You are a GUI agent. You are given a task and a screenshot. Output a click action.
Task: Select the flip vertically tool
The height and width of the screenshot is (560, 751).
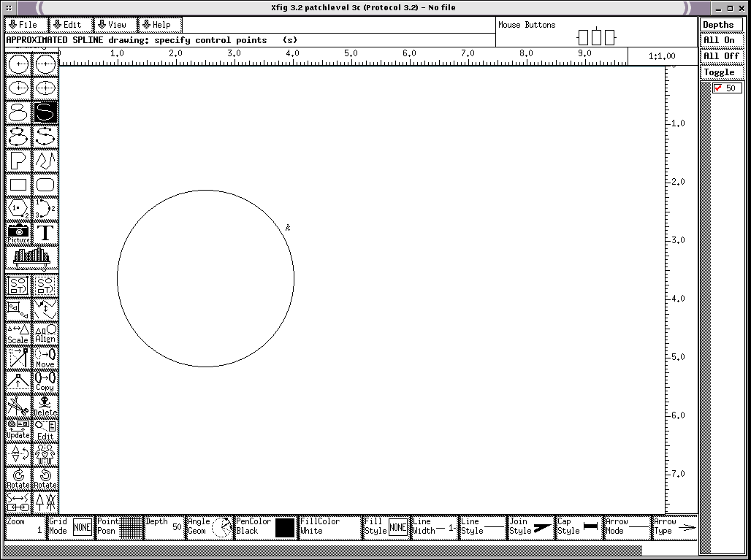tap(18, 455)
